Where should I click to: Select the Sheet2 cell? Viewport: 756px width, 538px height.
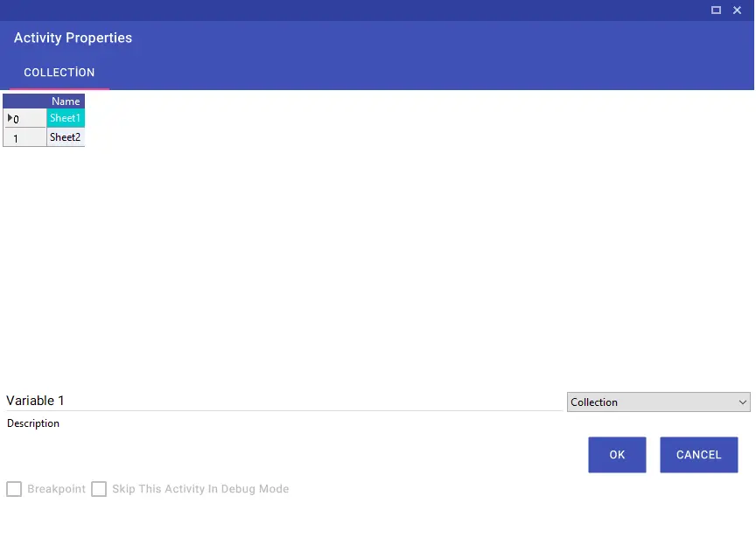[x=66, y=137]
